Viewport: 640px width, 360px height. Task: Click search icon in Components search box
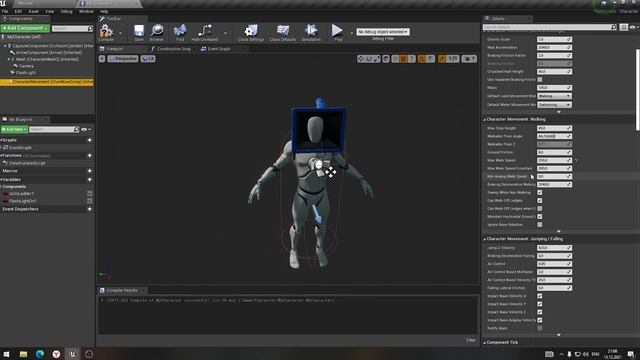[x=90, y=29]
